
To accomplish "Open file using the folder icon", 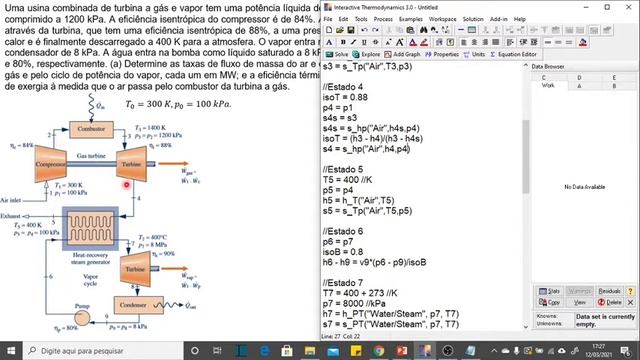I will 340,30.
